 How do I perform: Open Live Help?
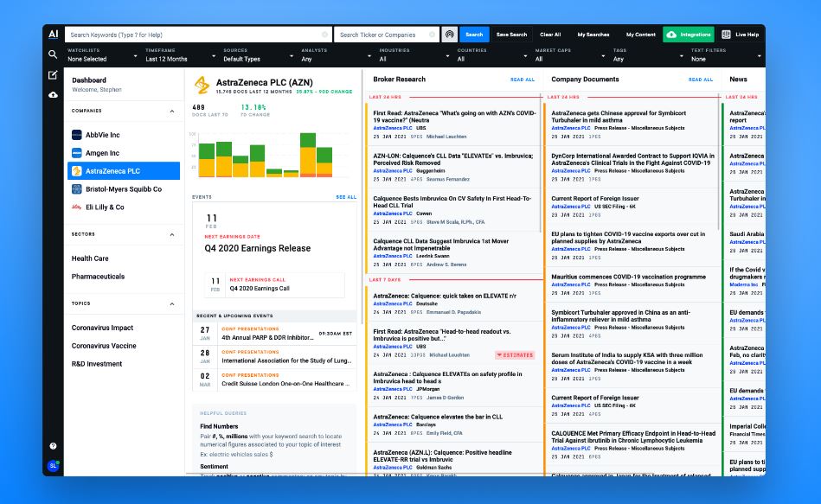point(741,35)
